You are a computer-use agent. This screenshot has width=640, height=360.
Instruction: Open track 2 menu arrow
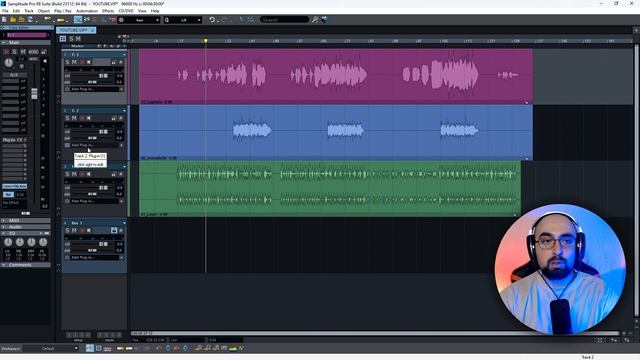pyautogui.click(x=124, y=111)
